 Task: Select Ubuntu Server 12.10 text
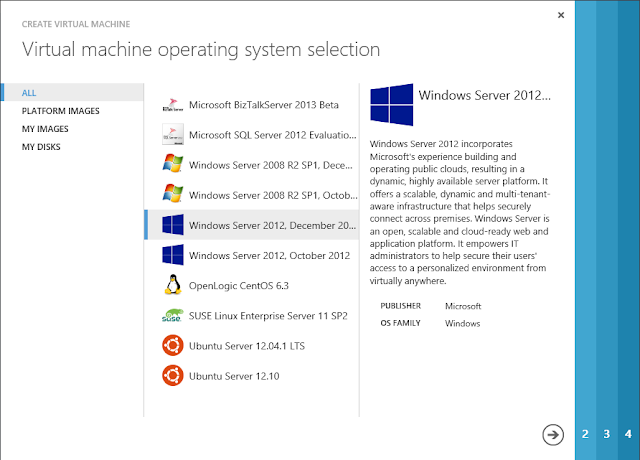click(234, 376)
